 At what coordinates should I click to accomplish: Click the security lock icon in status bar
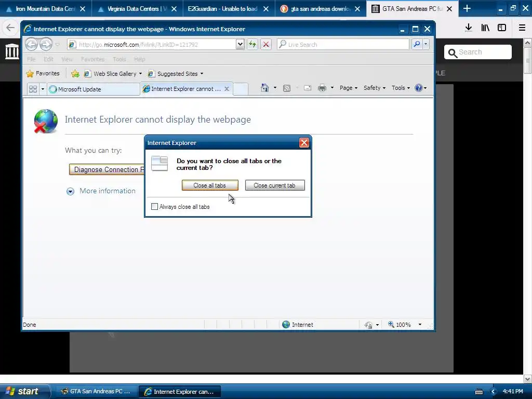pyautogui.click(x=368, y=325)
